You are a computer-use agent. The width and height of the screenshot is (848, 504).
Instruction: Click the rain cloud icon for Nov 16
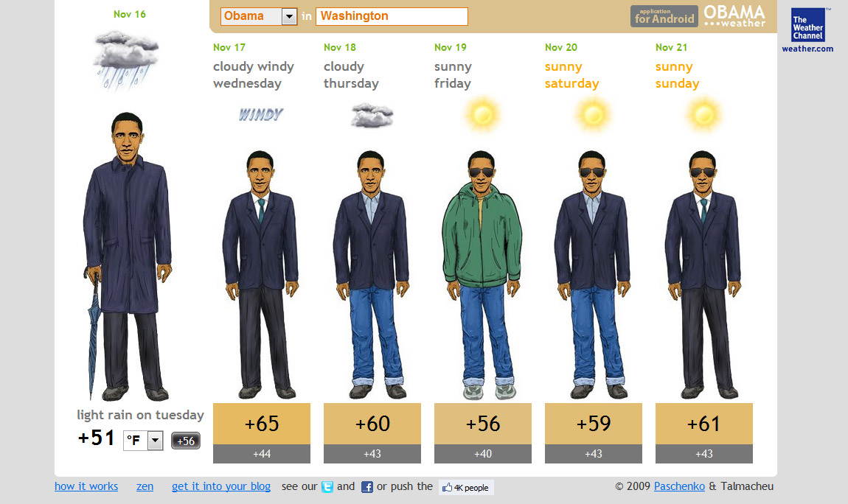click(x=126, y=60)
